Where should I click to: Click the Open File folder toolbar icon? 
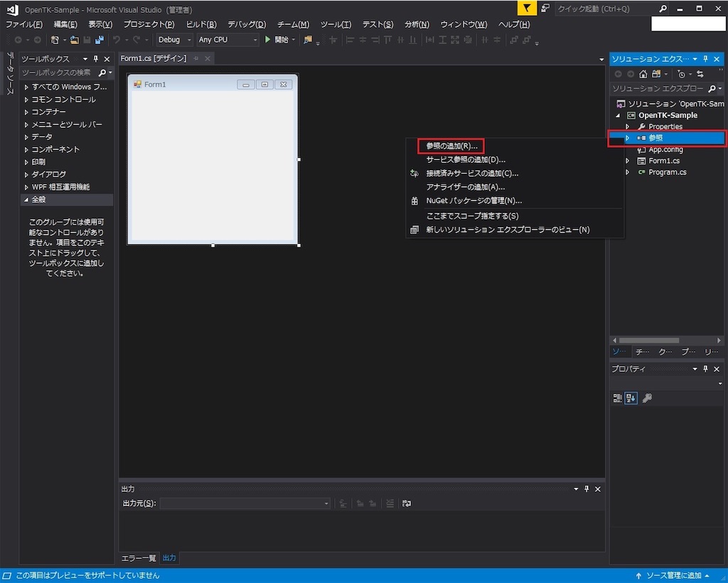(74, 40)
